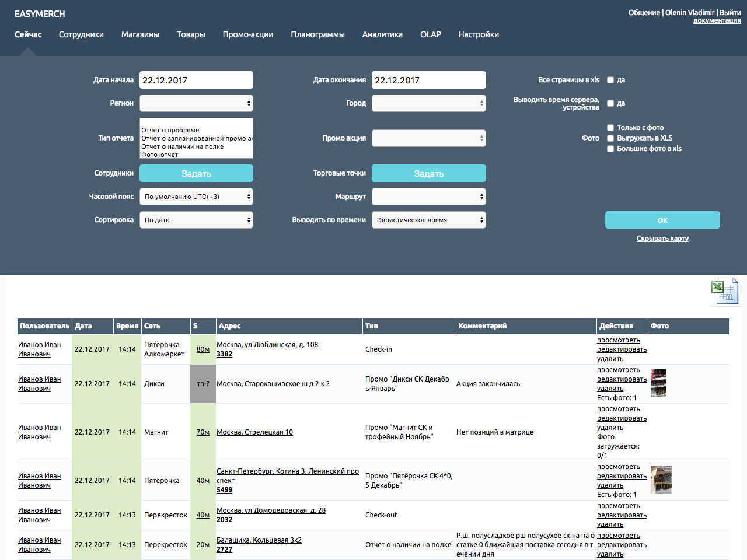Click Задать button for Сотрудники
Viewport: 747px width, 560px height.
point(196,173)
